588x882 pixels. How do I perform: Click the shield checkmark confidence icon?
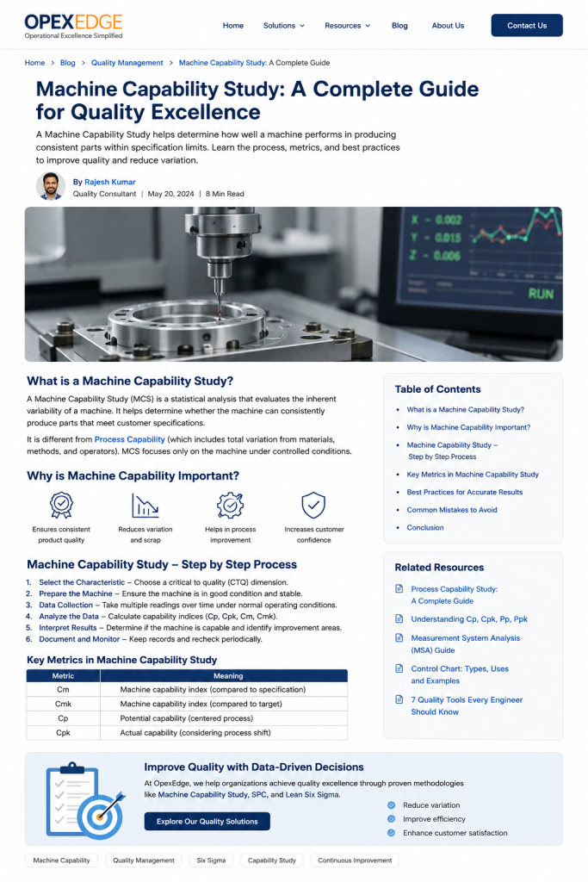[x=313, y=505]
